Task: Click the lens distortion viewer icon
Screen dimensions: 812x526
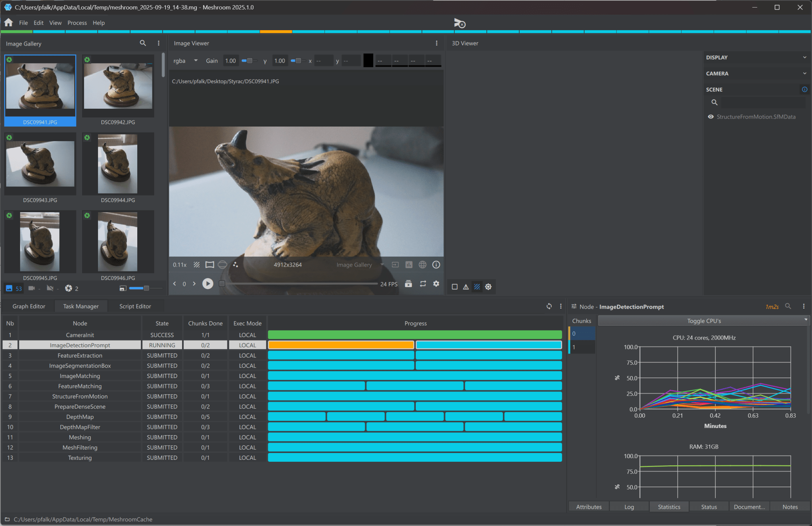Action: [x=209, y=265]
